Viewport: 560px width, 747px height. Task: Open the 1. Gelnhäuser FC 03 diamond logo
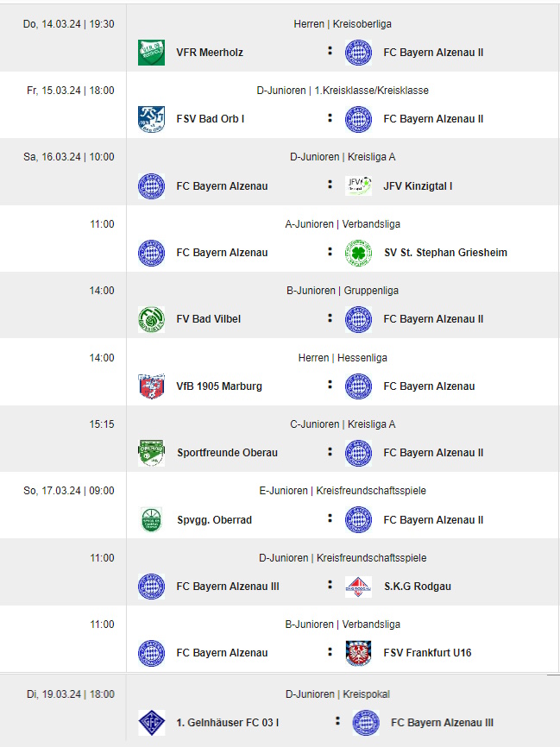pos(151,723)
